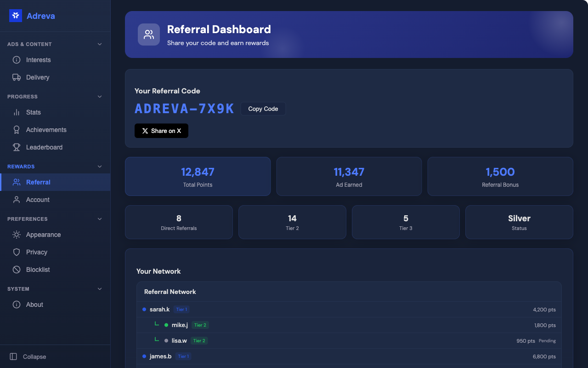Open the Account menu item
588x368 pixels.
tap(38, 200)
